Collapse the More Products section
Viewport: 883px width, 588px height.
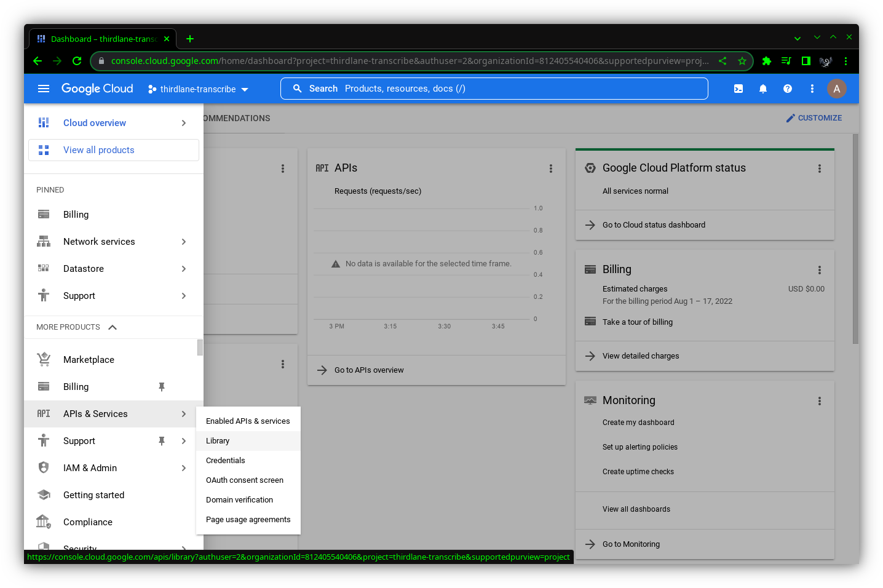113,327
